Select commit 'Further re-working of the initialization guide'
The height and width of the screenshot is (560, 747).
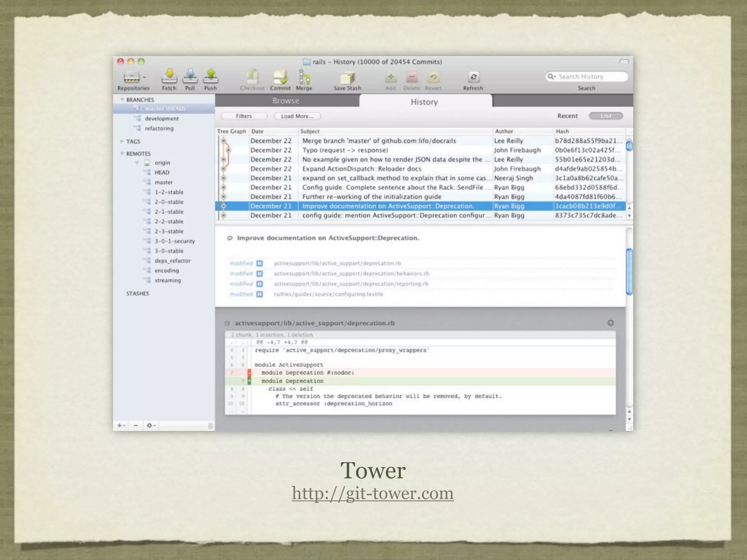click(420, 197)
